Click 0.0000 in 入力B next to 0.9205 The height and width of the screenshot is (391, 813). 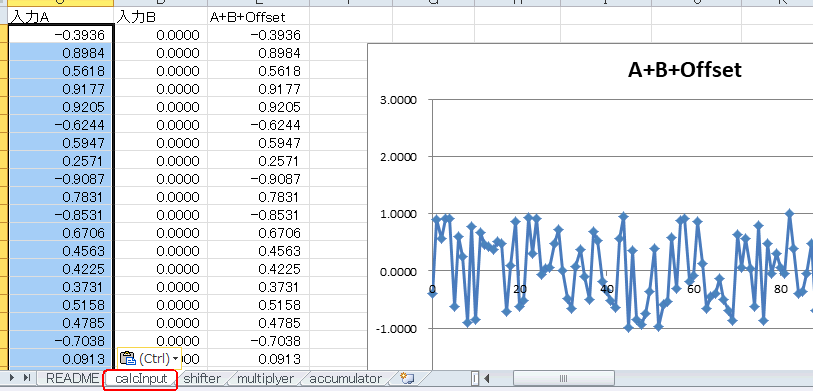161,107
